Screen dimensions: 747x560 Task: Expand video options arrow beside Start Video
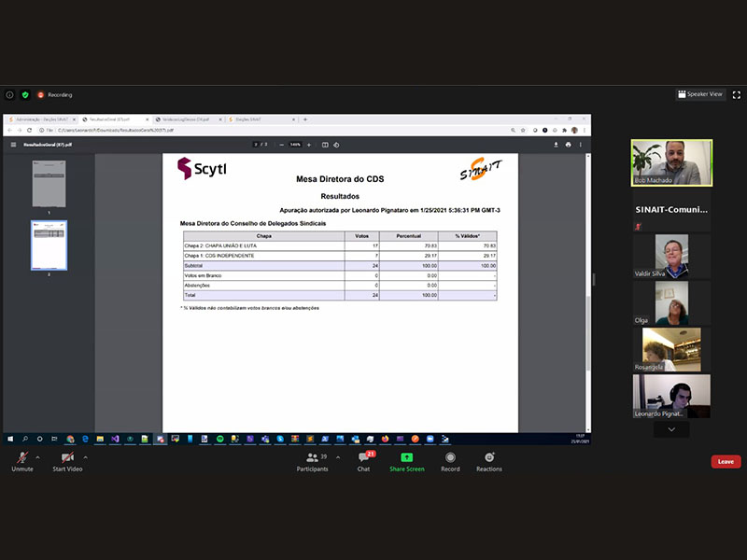[86, 457]
